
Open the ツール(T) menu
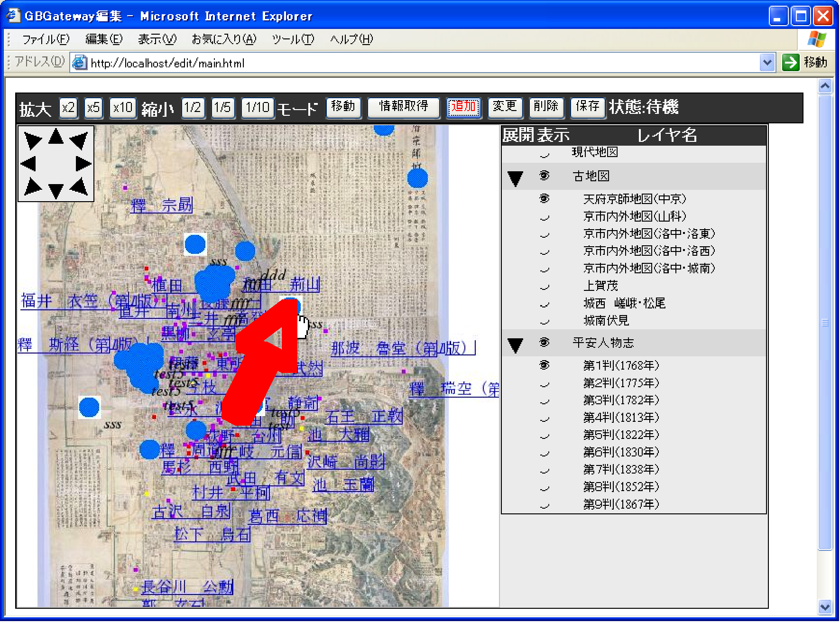coord(293,39)
